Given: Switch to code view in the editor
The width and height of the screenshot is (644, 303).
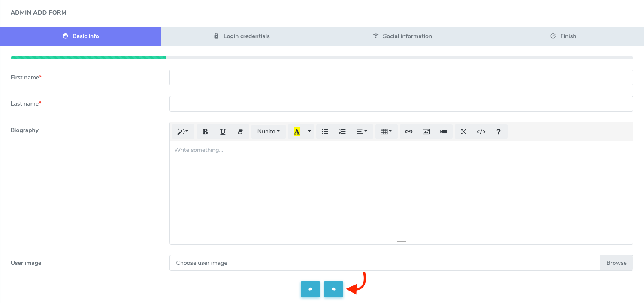Looking at the screenshot, I should [x=481, y=131].
